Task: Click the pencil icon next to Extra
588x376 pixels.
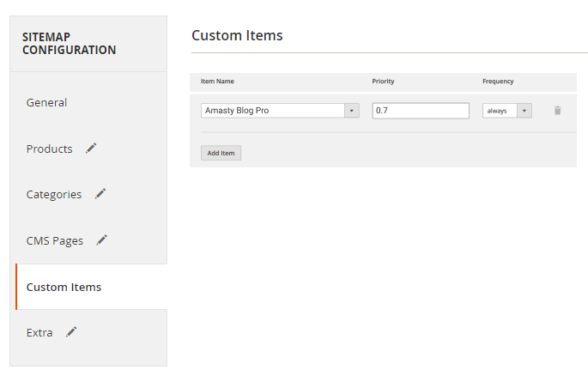Action: pyautogui.click(x=71, y=331)
